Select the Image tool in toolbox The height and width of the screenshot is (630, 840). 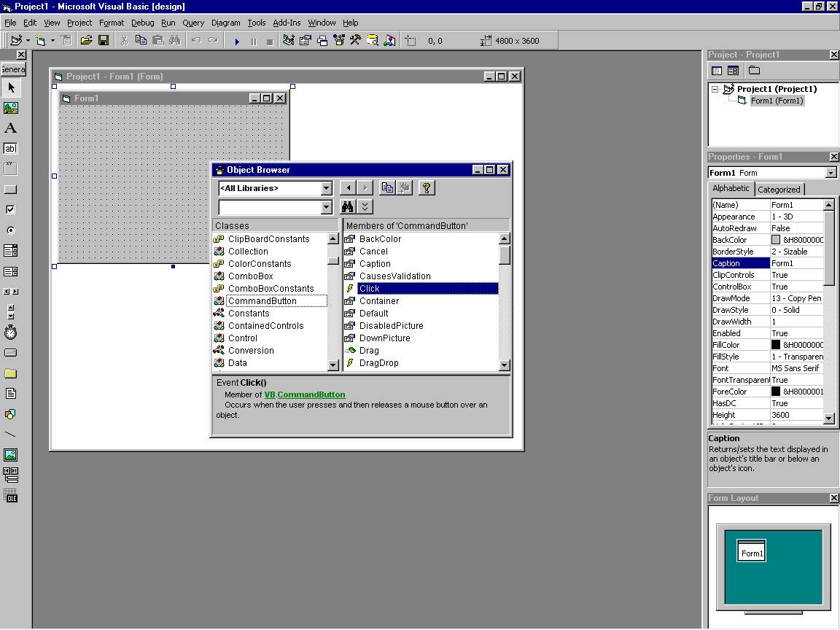click(11, 455)
